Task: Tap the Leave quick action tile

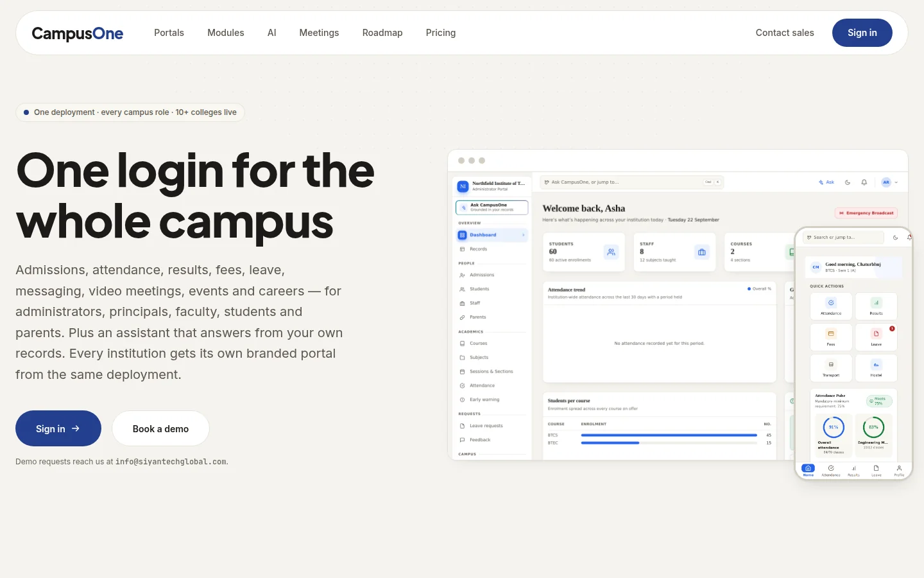Action: [876, 337]
